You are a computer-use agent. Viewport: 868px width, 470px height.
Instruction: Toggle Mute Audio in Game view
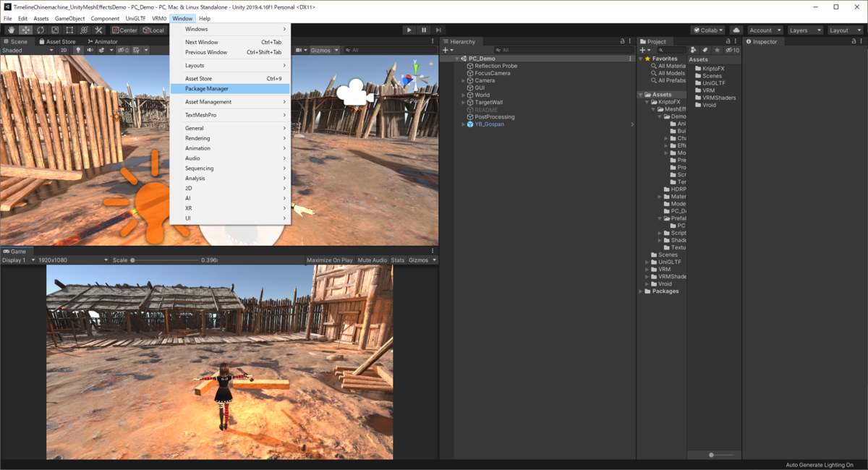pos(373,260)
